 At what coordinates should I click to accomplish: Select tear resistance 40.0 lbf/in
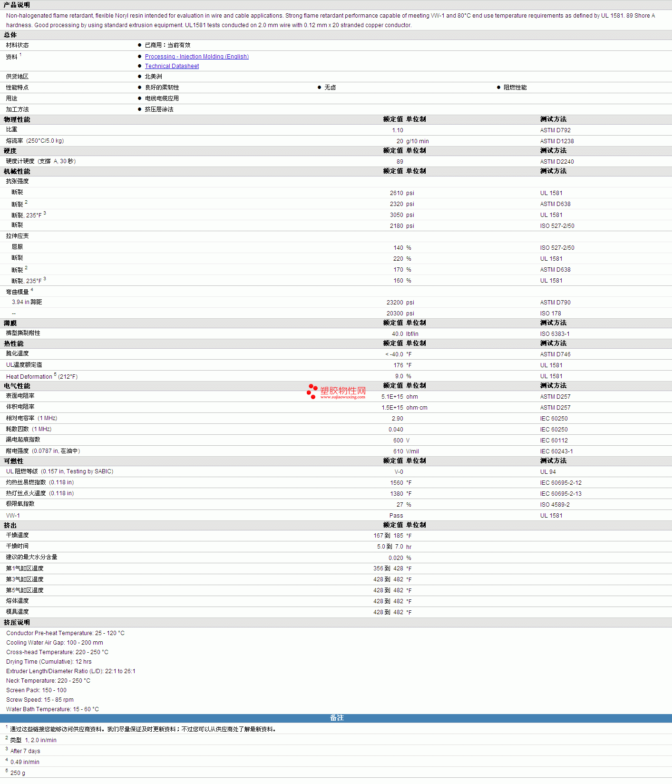[x=405, y=334]
